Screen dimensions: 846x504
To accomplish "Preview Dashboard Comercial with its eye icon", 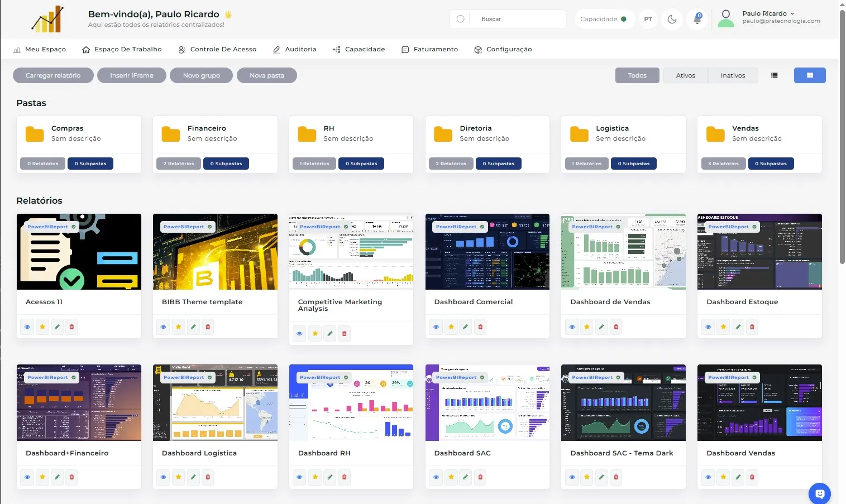I will tap(436, 327).
